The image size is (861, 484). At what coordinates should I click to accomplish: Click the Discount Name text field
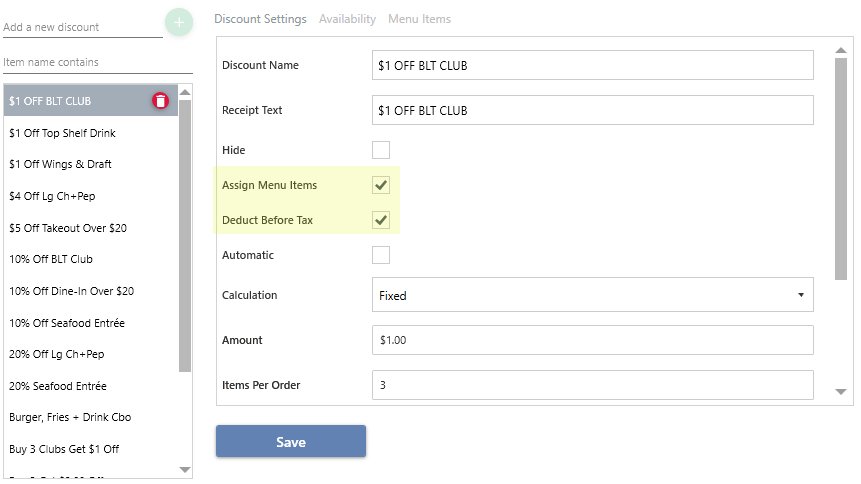[x=592, y=65]
